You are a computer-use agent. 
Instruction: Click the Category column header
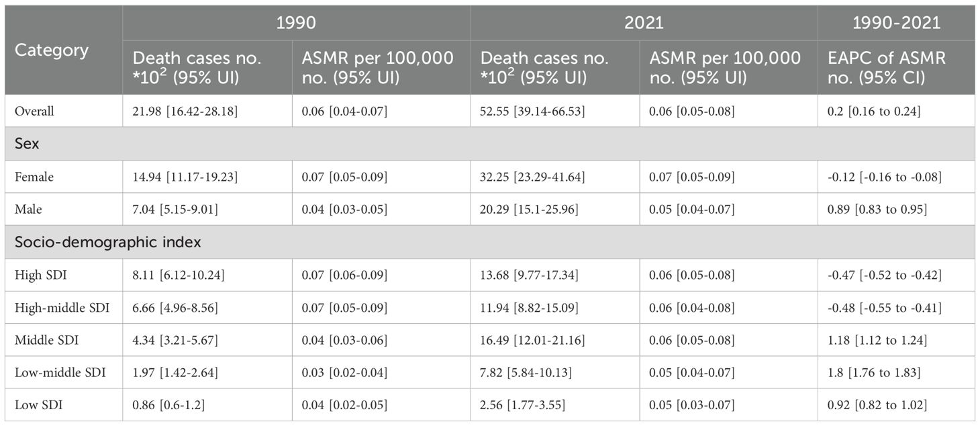click(52, 50)
